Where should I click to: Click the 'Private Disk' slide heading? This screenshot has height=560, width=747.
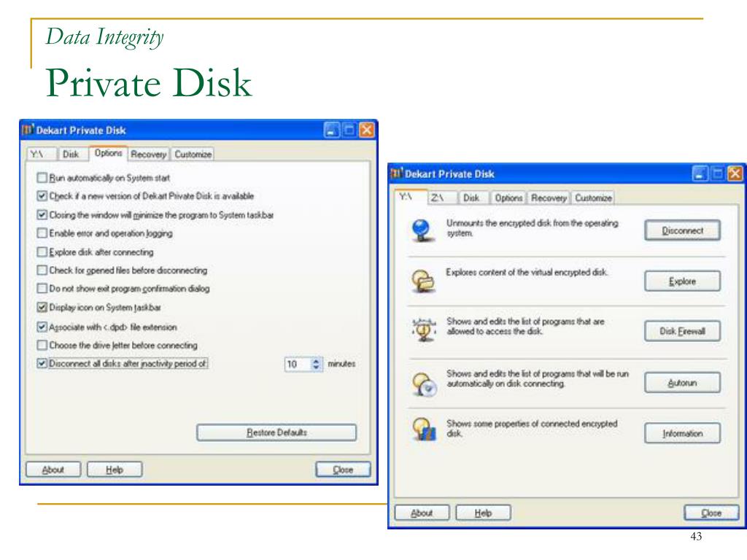(x=149, y=83)
